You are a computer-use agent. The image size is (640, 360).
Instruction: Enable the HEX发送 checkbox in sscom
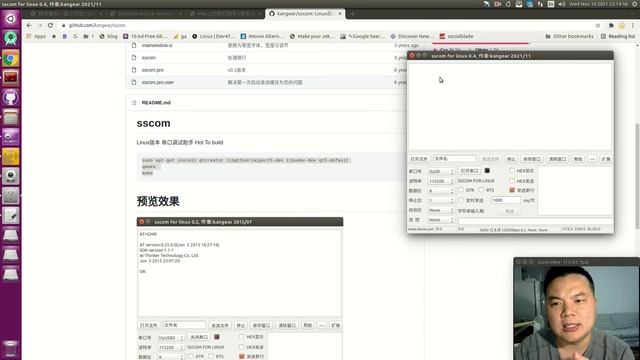click(512, 180)
